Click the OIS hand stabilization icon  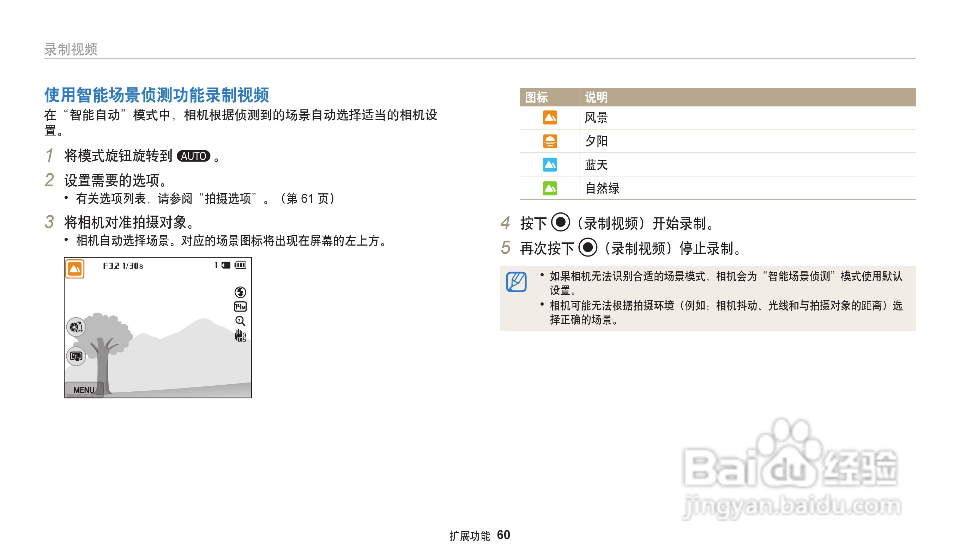(240, 336)
